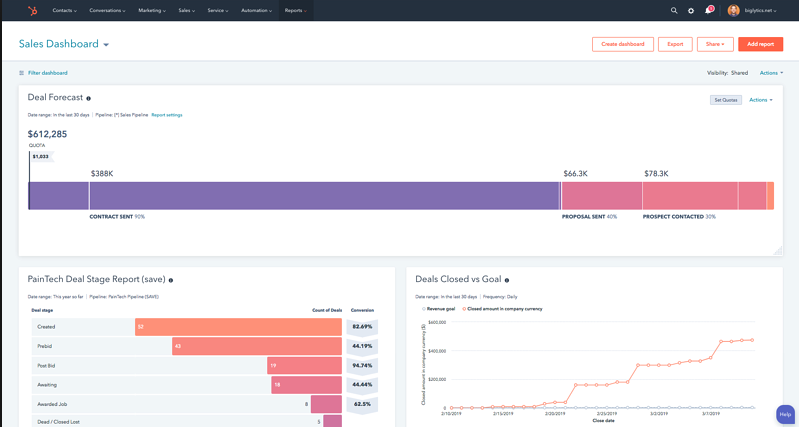Click the Awaiting stage bar showing 18
Viewport: 799px width, 427px height.
(306, 385)
